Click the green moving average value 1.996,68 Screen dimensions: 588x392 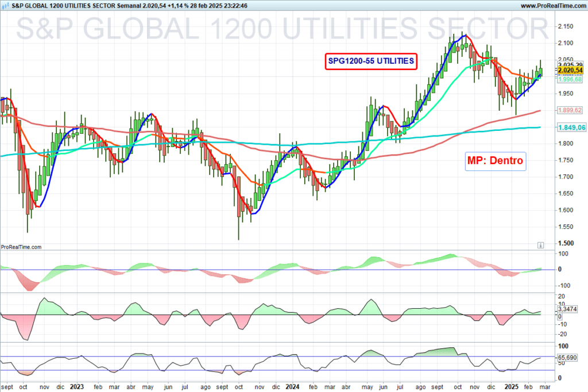(570, 79)
